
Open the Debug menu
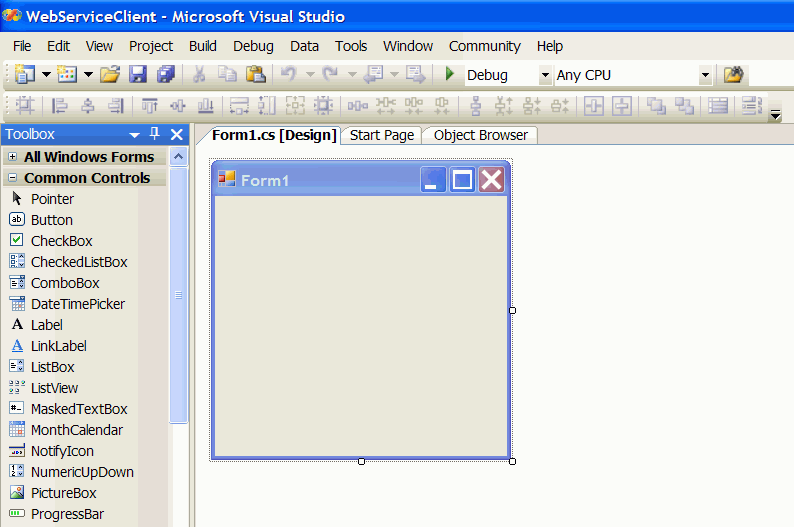[x=253, y=46]
